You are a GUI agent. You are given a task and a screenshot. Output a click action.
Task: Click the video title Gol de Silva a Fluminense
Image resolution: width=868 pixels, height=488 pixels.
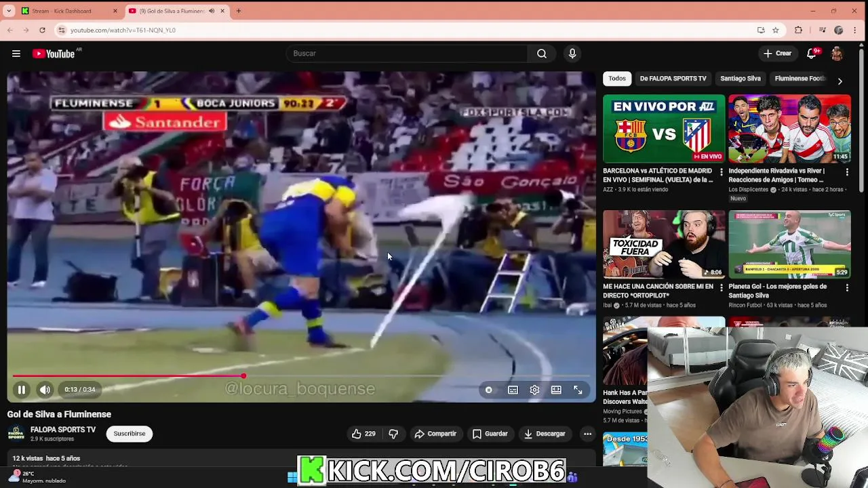click(59, 414)
